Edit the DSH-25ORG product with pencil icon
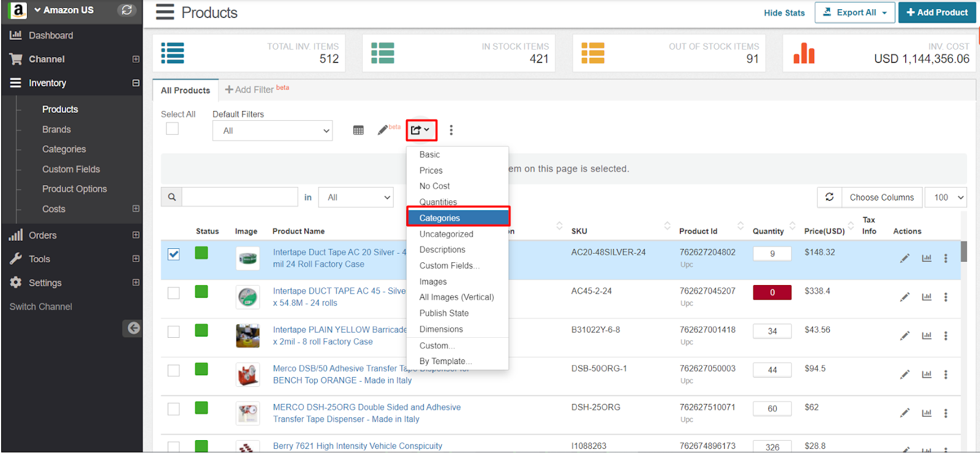The image size is (980, 453). coord(905,413)
